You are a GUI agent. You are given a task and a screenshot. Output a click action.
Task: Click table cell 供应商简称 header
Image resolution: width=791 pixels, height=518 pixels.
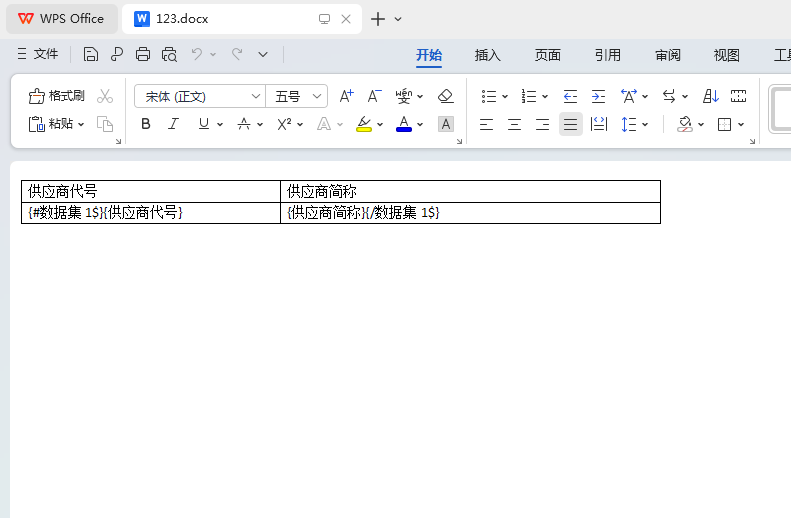470,191
